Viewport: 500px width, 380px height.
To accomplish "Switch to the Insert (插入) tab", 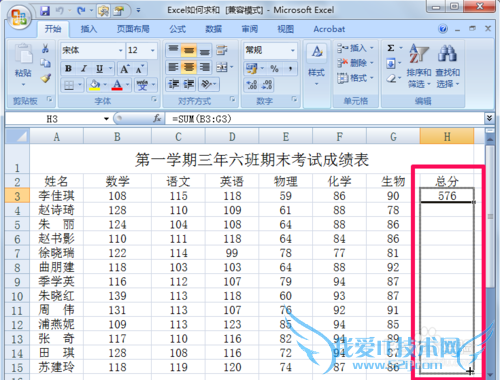I will pos(89,29).
